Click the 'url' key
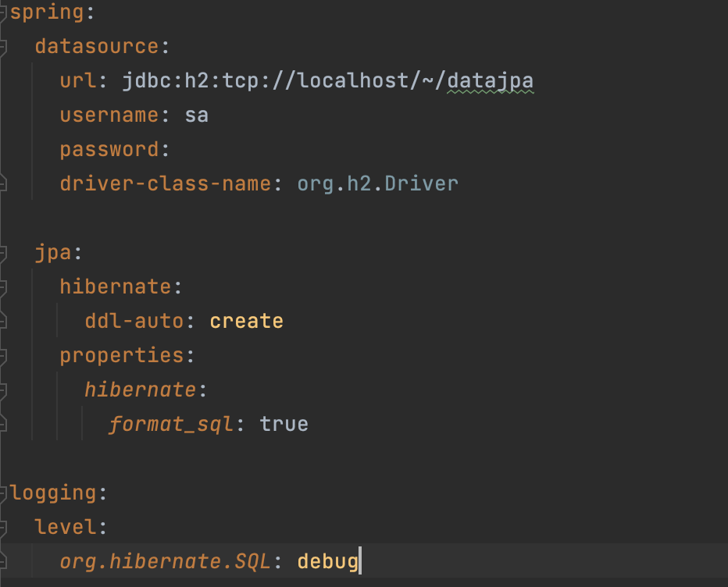 pyautogui.click(x=78, y=80)
